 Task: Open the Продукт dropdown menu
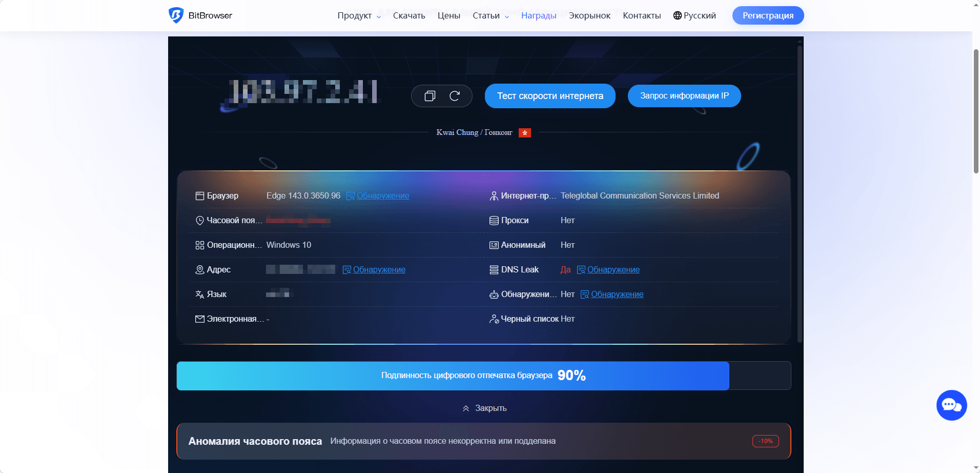[x=355, y=15]
